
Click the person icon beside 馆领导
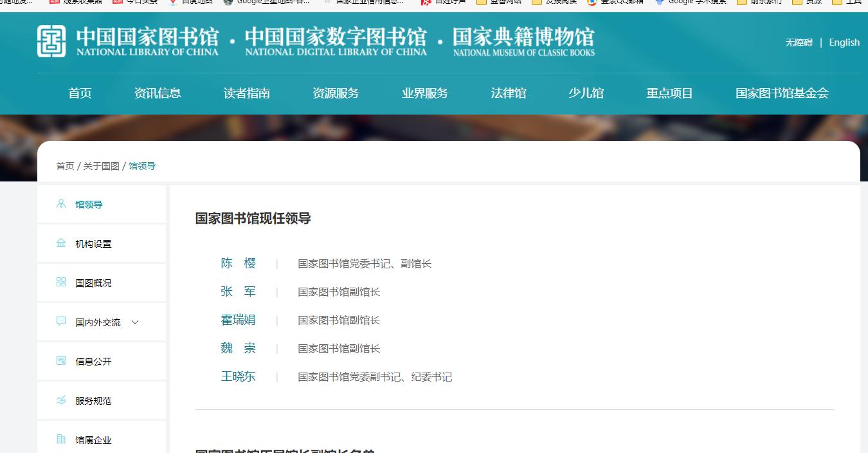61,204
